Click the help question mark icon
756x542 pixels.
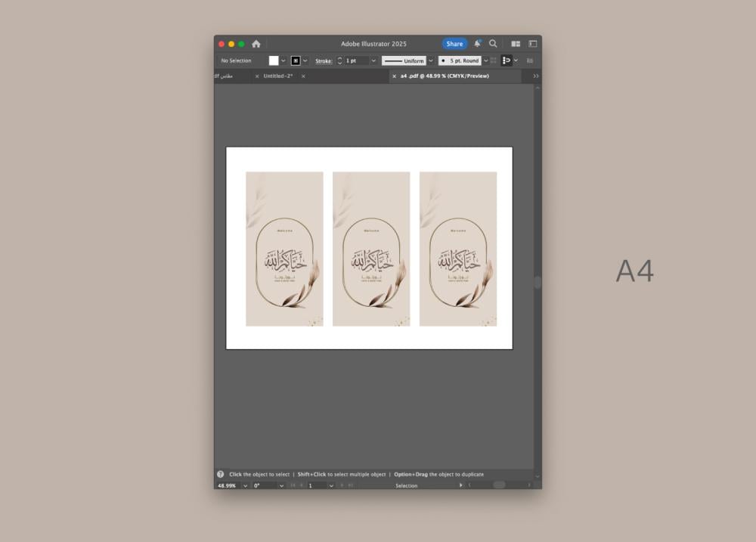(x=221, y=474)
